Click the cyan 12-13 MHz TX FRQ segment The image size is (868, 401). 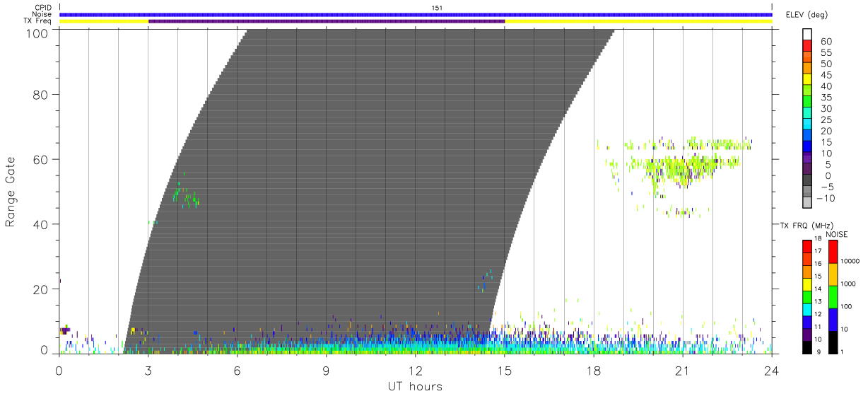pos(807,310)
